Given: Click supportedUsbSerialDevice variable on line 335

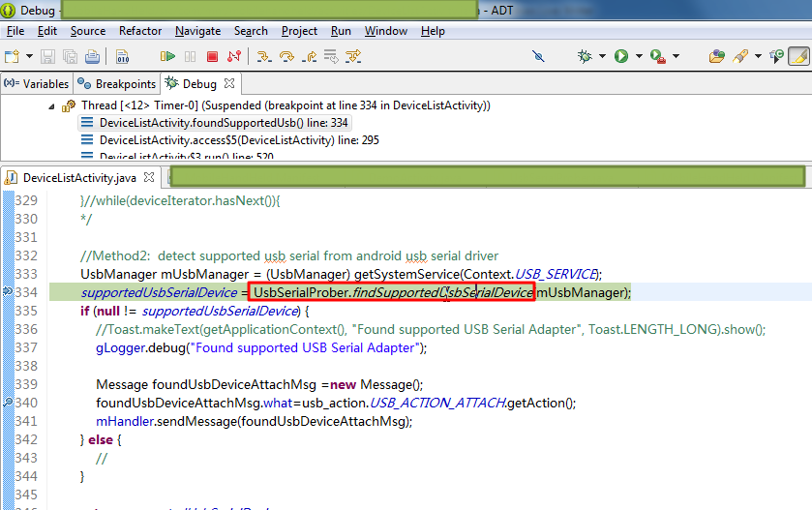Looking at the screenshot, I should pyautogui.click(x=220, y=311).
